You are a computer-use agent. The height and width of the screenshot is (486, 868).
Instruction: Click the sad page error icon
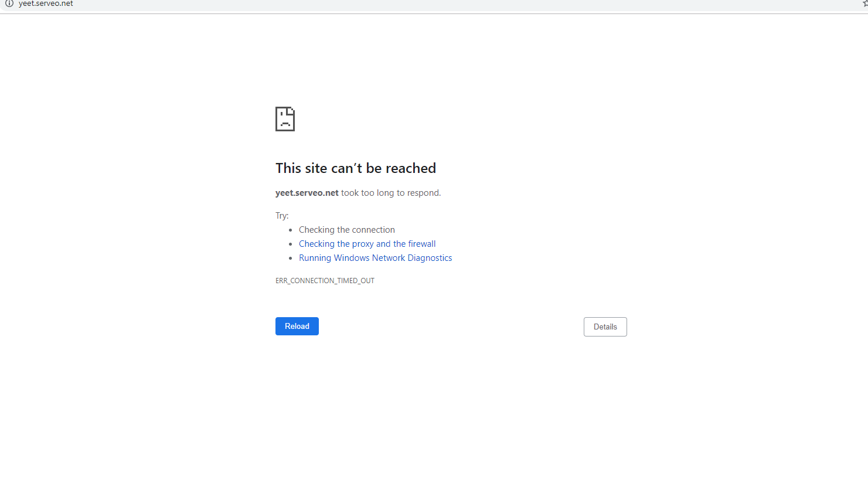coord(285,119)
